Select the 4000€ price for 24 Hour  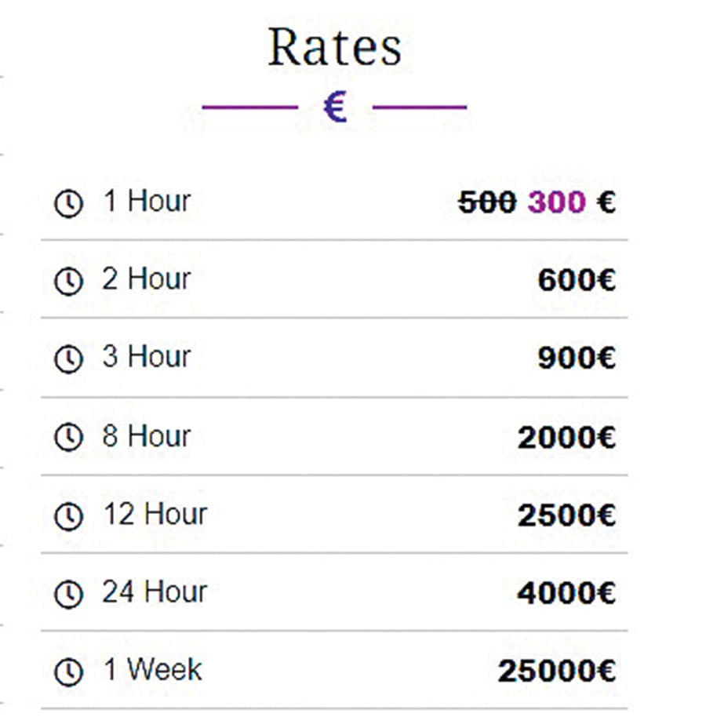click(566, 594)
